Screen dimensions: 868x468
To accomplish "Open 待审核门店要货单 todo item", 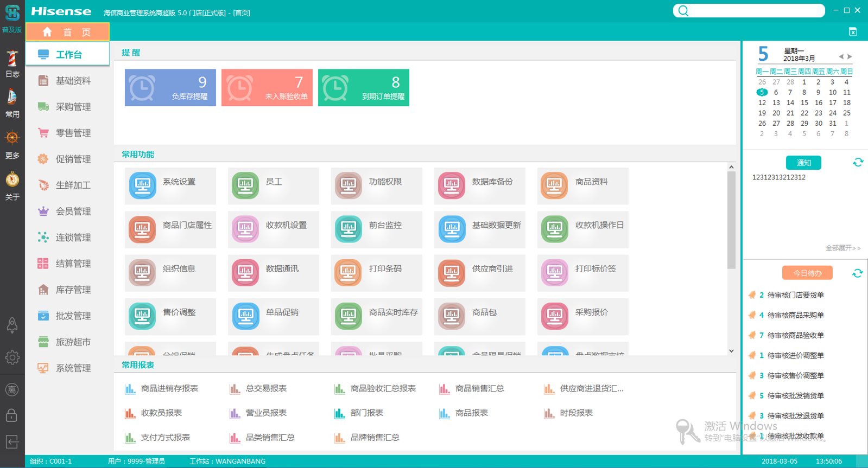I will tap(787, 295).
